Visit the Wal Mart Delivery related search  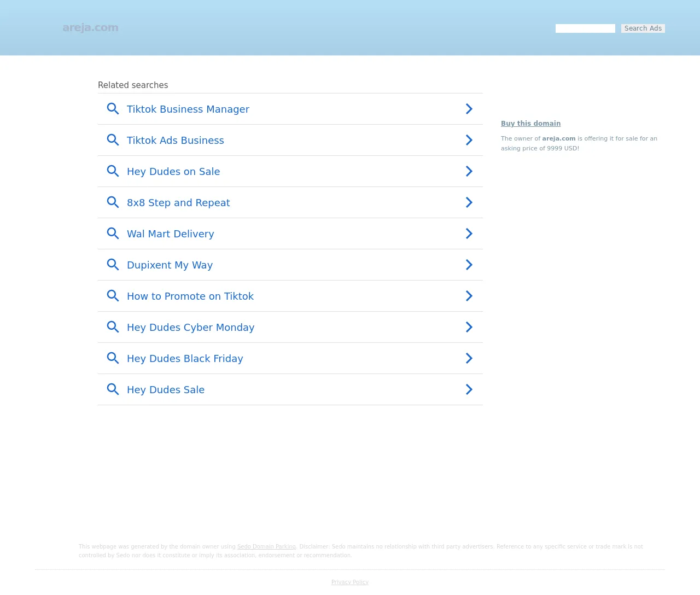pyautogui.click(x=171, y=234)
